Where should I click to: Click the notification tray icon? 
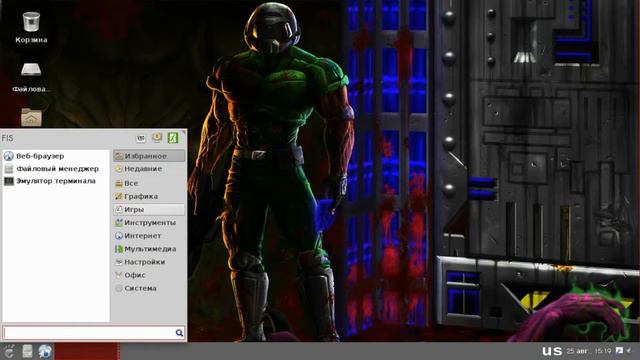619,350
